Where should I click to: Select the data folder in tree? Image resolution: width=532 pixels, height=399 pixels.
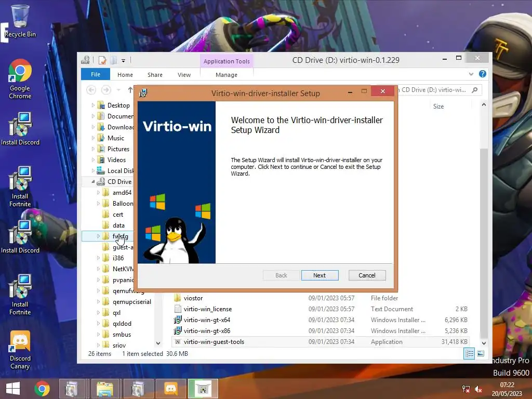click(118, 225)
